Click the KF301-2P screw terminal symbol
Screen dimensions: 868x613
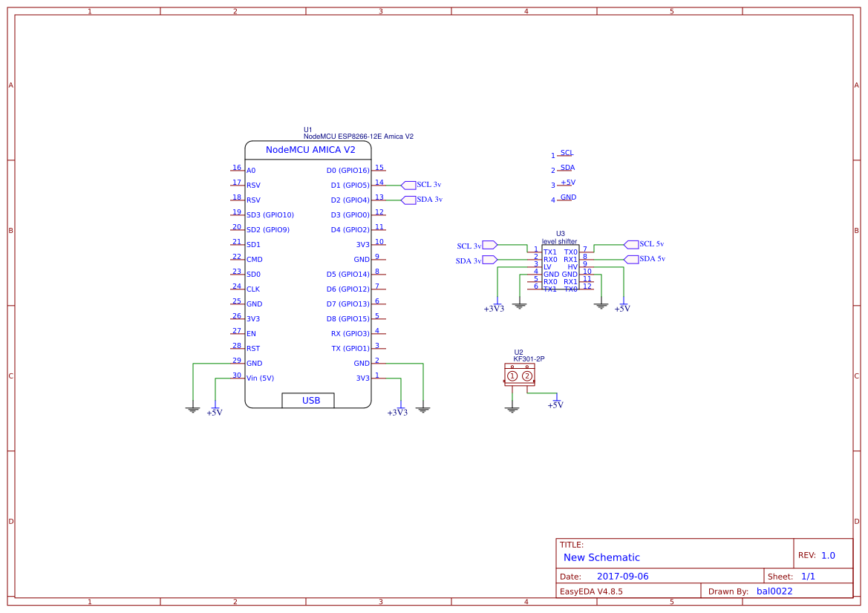click(520, 376)
